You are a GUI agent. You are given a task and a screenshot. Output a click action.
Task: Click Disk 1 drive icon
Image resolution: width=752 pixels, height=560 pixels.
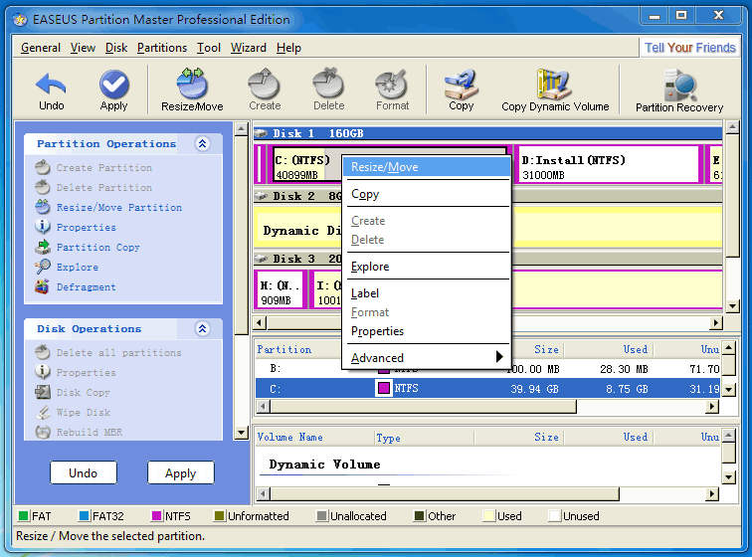click(x=262, y=133)
